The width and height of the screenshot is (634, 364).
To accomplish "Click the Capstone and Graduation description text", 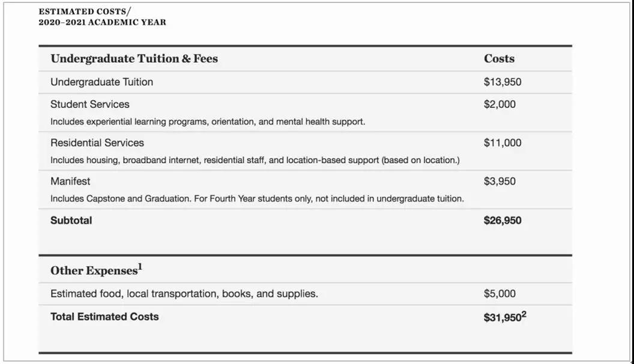I will click(257, 198).
